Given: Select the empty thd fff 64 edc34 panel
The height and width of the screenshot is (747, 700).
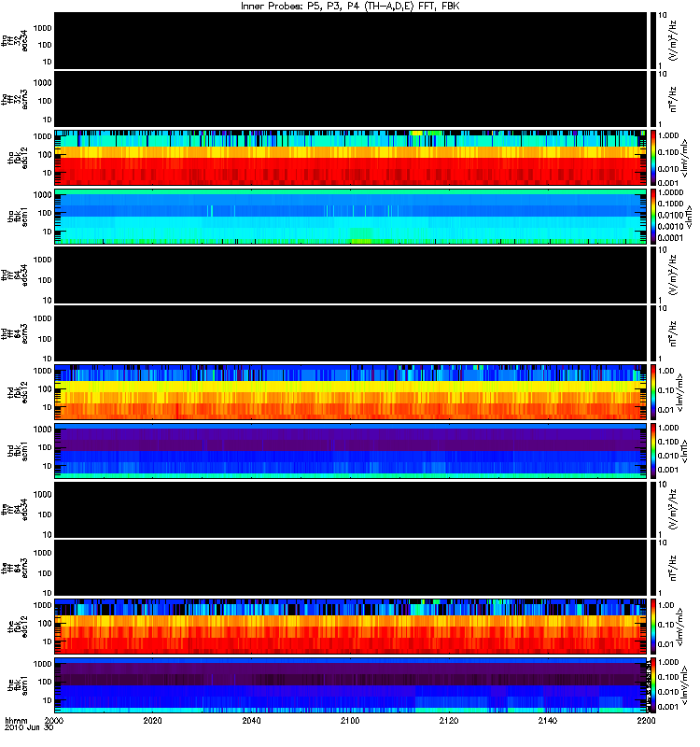Looking at the screenshot, I should point(351,275).
